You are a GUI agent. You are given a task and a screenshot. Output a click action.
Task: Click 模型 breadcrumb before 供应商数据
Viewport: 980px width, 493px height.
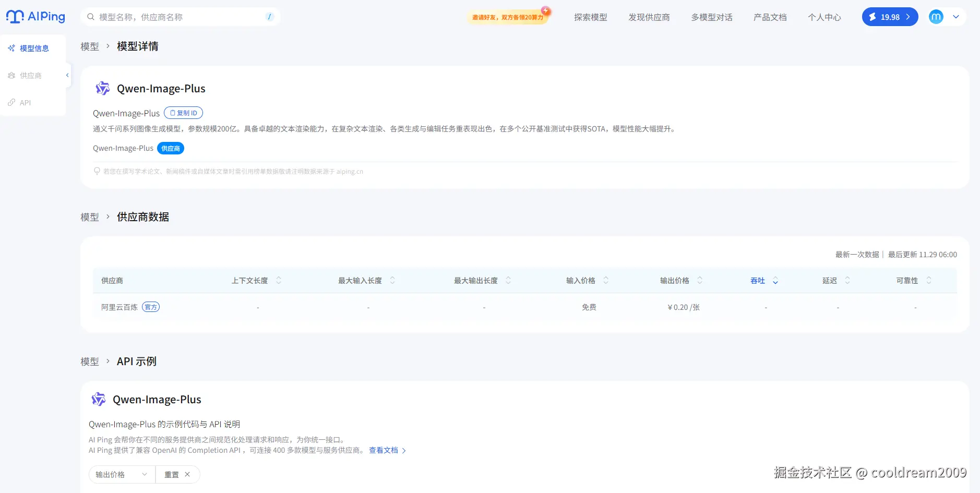point(90,217)
